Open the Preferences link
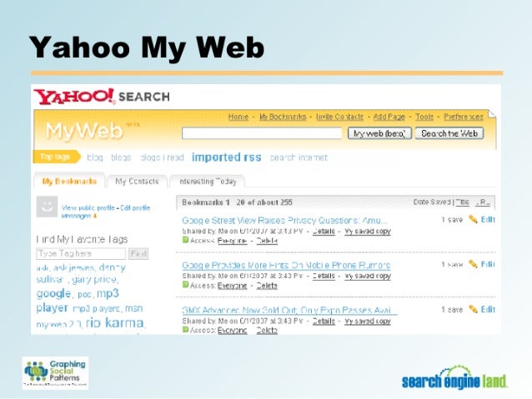532x399 pixels. pos(464,117)
